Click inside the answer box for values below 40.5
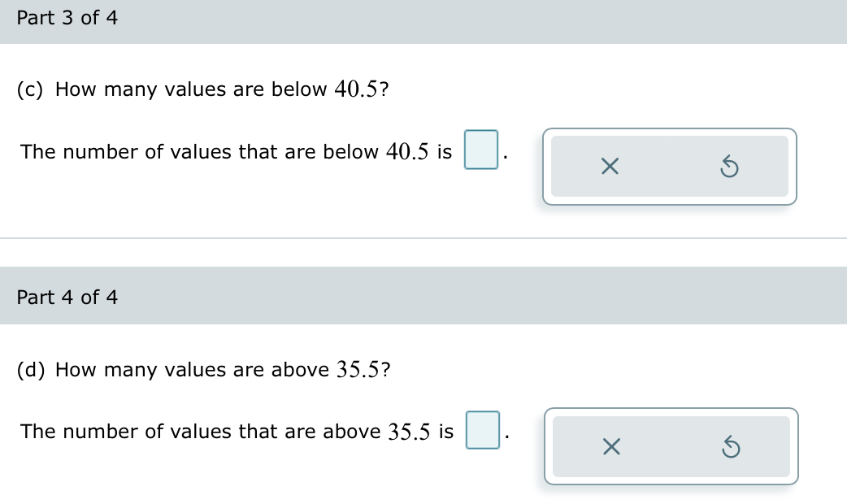The height and width of the screenshot is (504, 847). (x=481, y=150)
